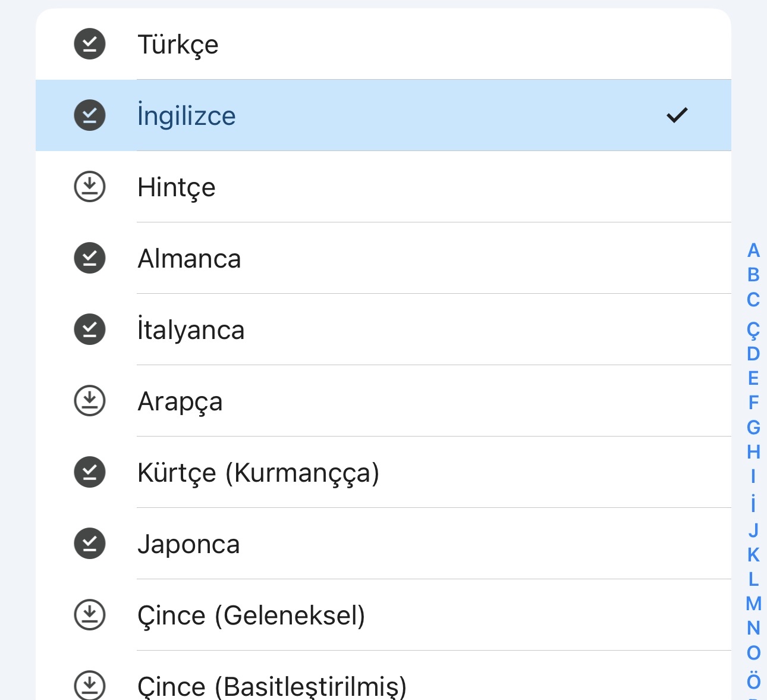Download the Hintçe language pack
Image resolution: width=767 pixels, height=700 pixels.
click(x=90, y=187)
